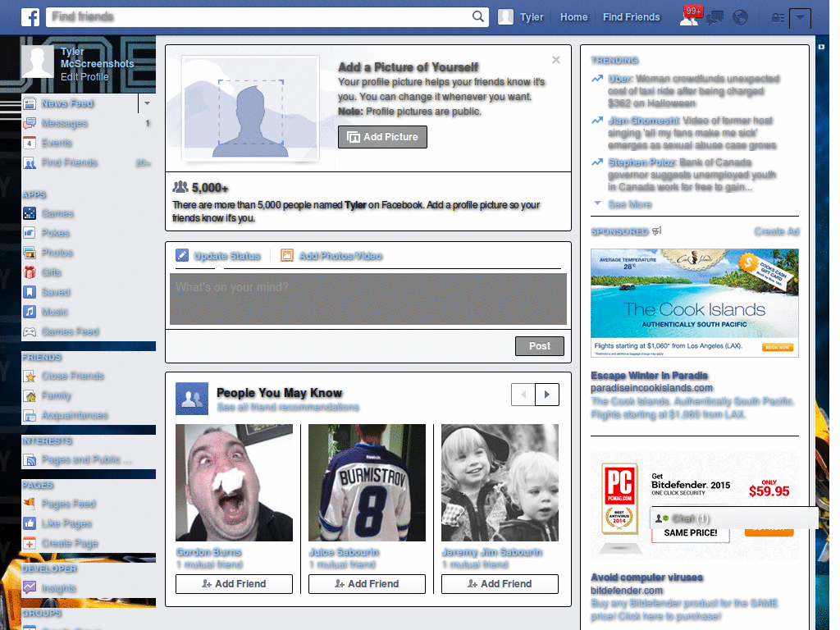Click the Create Page plus icon
This screenshot has height=630, width=840.
click(x=30, y=543)
